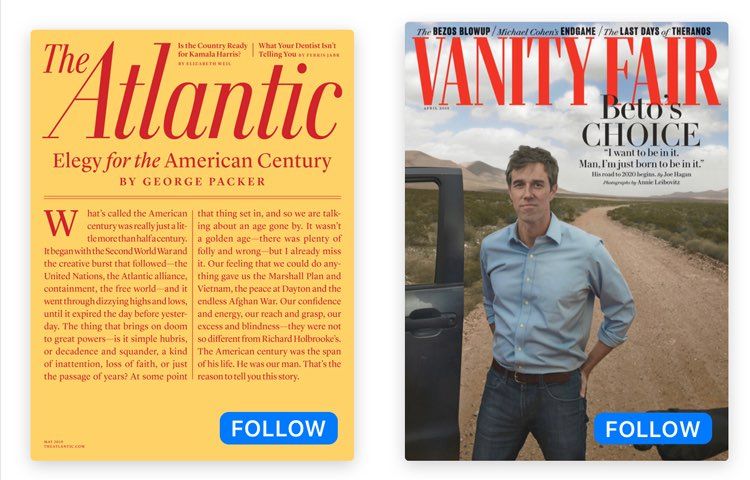Select 'Elegy for the American Century' headline

[x=192, y=161]
